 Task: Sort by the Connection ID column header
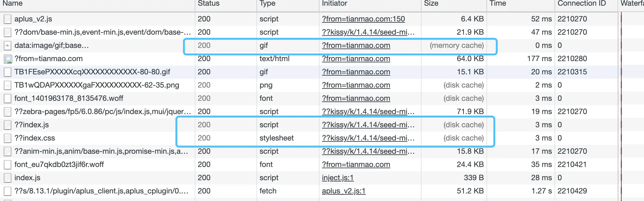pyautogui.click(x=582, y=3)
